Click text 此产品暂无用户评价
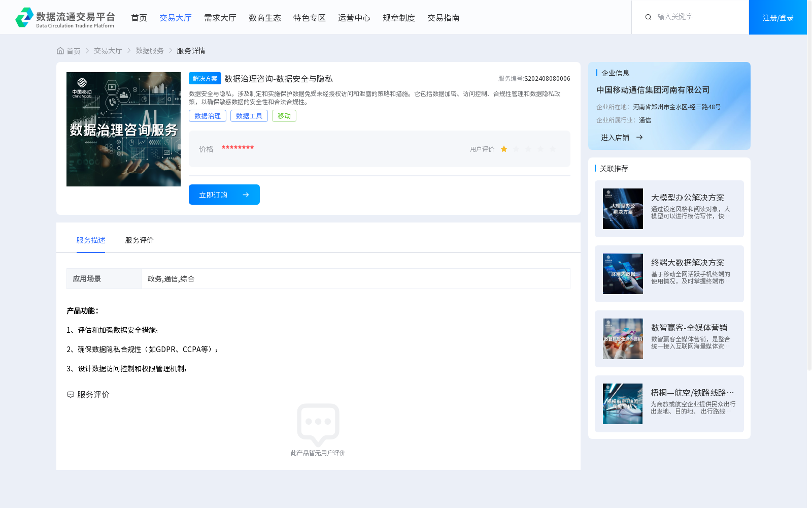 click(318, 453)
